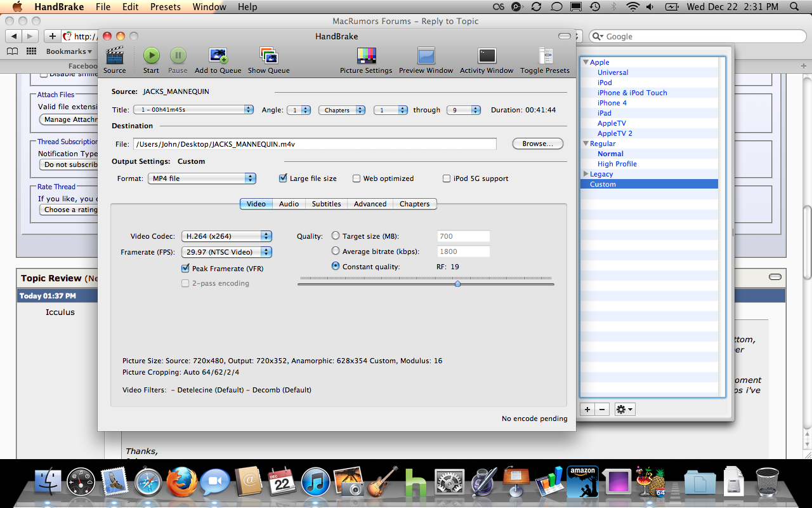Launch iTunes from the Dock

316,482
